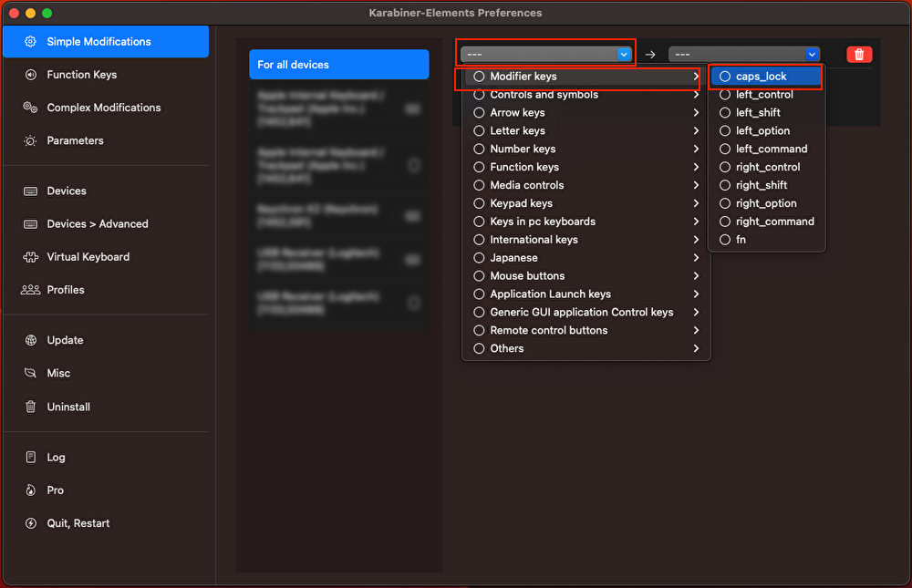Image resolution: width=912 pixels, height=588 pixels.
Task: Choose left_shift in the submenu
Action: point(765,112)
